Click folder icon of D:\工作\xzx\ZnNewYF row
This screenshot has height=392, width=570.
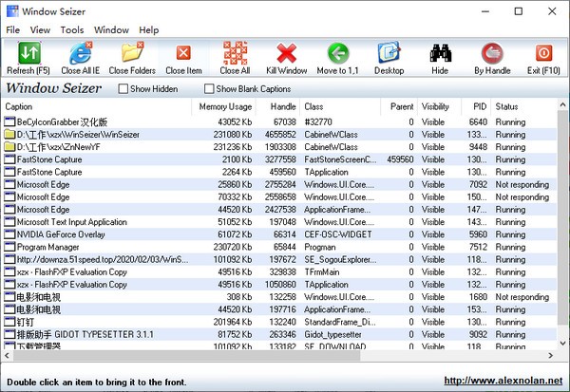(x=9, y=147)
